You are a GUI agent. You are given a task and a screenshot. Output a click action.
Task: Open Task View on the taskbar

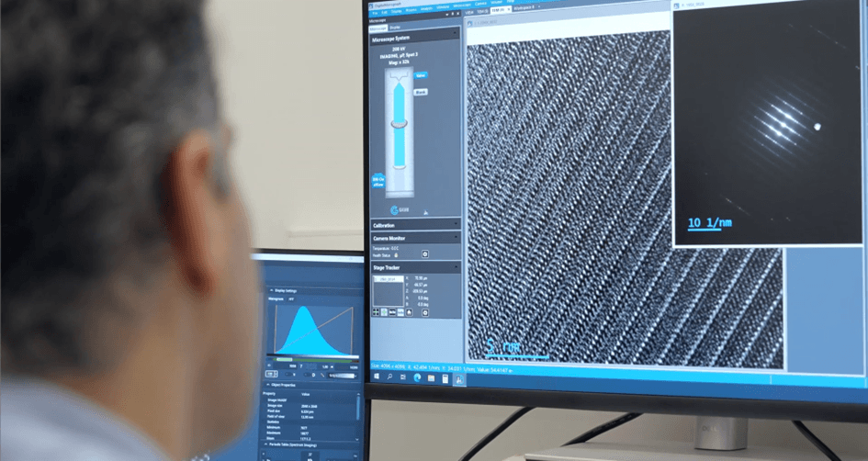pyautogui.click(x=403, y=377)
